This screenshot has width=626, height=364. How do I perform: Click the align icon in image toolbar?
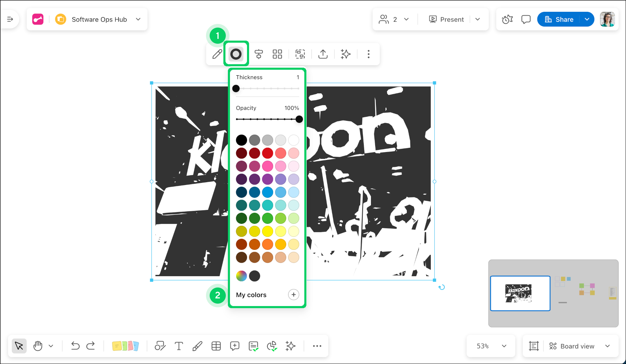point(258,54)
